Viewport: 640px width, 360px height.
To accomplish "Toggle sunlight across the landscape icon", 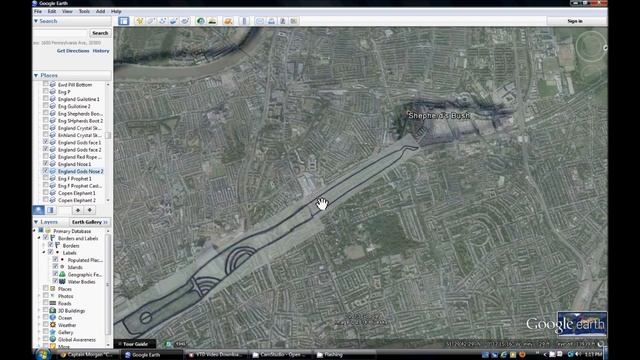I will point(212,21).
